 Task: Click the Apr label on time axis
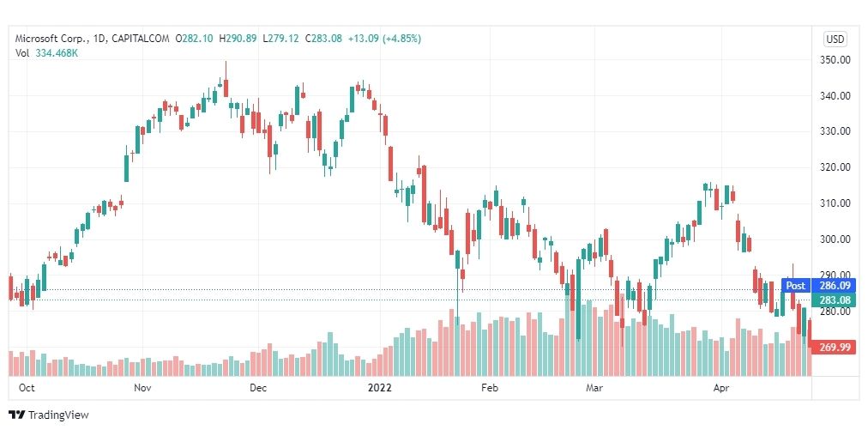point(721,388)
